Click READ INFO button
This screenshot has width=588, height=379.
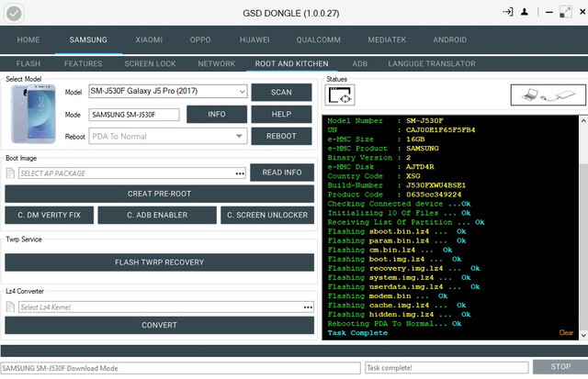tap(282, 173)
